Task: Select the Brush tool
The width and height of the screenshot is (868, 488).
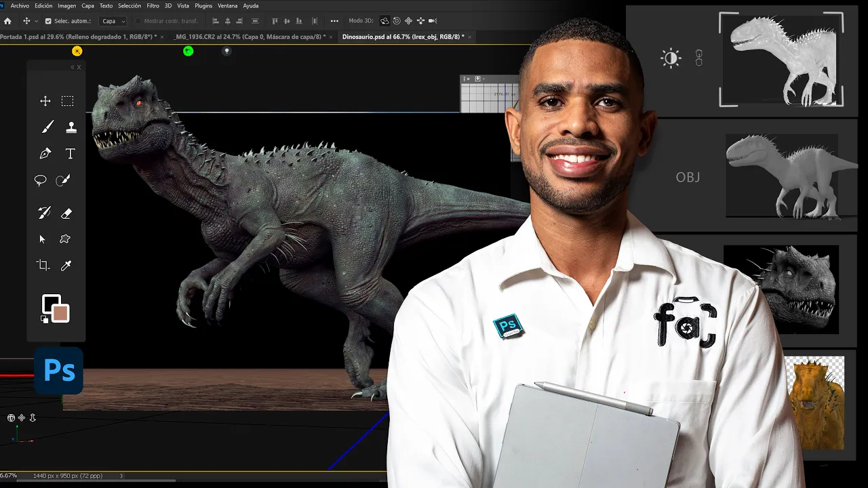Action: pos(47,127)
